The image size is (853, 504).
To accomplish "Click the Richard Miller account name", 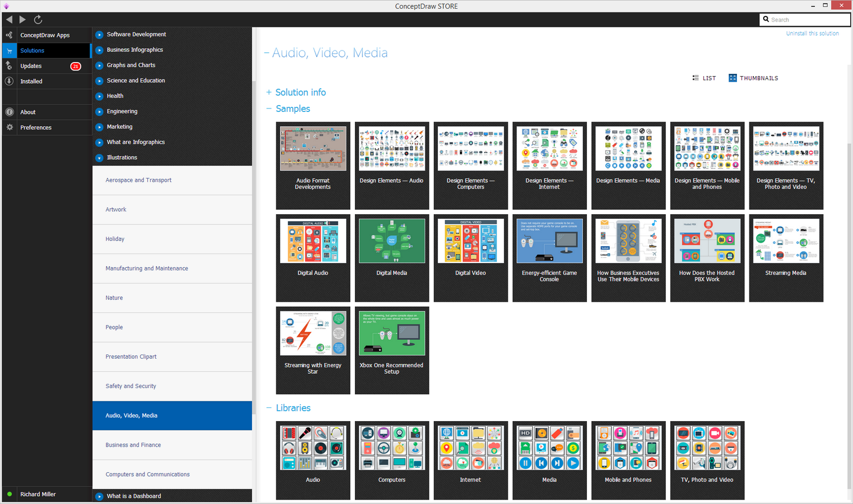I will (38, 494).
